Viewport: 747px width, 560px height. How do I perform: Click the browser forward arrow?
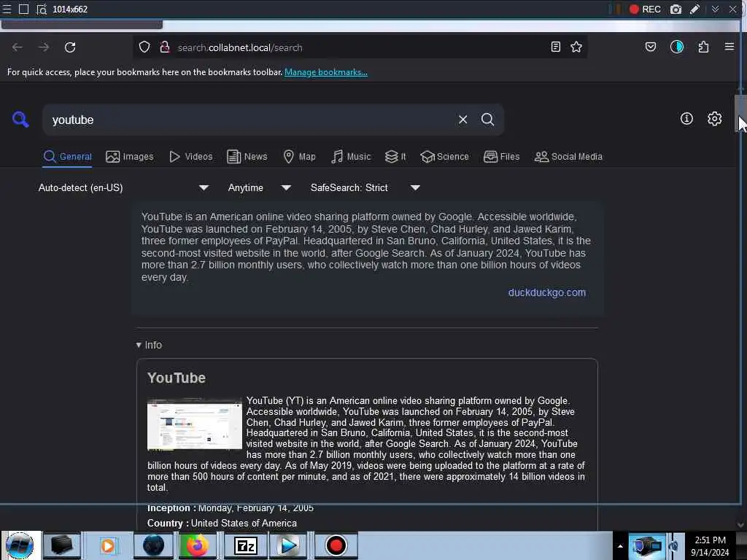44,47
